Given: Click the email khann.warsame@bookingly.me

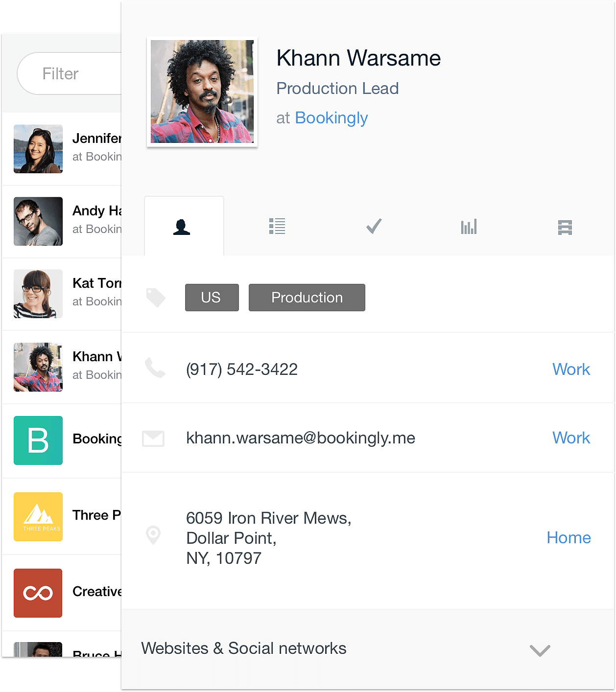Looking at the screenshot, I should (301, 438).
